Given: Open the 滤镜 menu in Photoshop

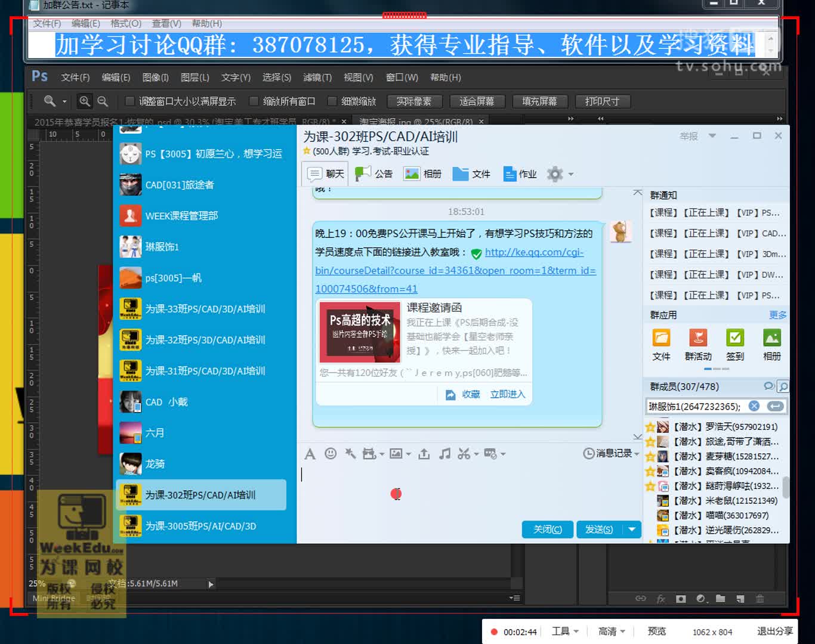Looking at the screenshot, I should coord(317,78).
